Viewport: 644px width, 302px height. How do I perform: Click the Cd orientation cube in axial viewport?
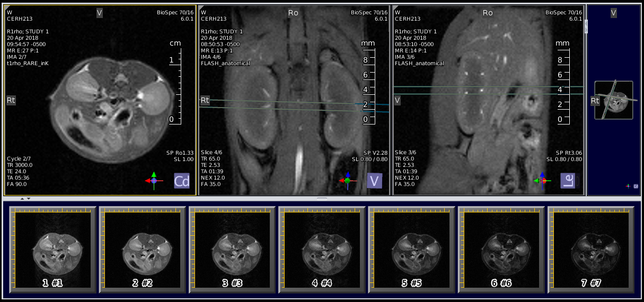click(x=181, y=181)
